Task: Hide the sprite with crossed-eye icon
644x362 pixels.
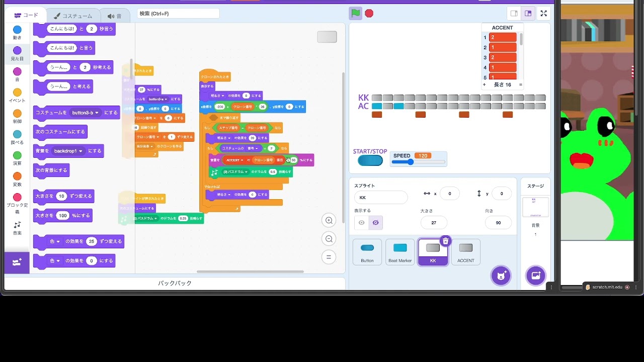Action: (375, 222)
